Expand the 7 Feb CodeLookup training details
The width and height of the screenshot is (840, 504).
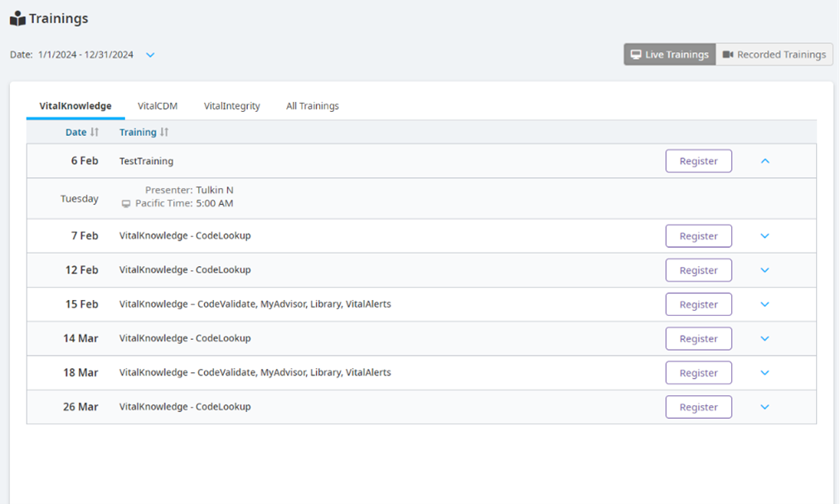765,235
